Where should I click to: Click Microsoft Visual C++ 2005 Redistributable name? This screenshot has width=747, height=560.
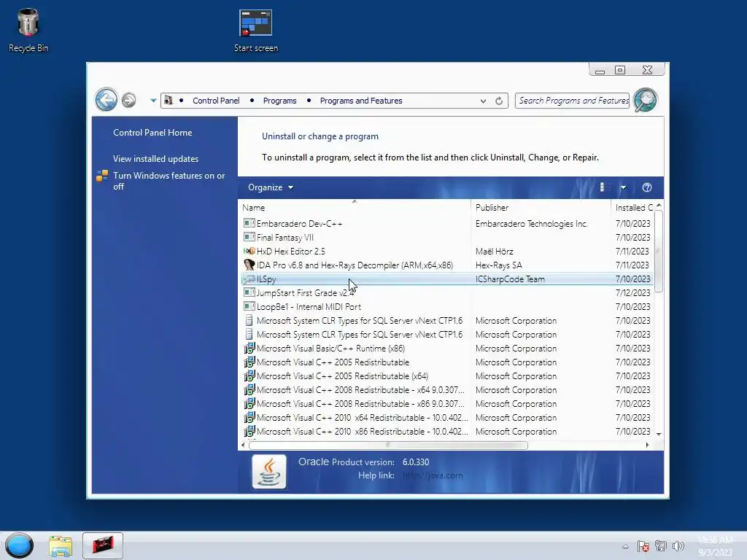click(333, 362)
